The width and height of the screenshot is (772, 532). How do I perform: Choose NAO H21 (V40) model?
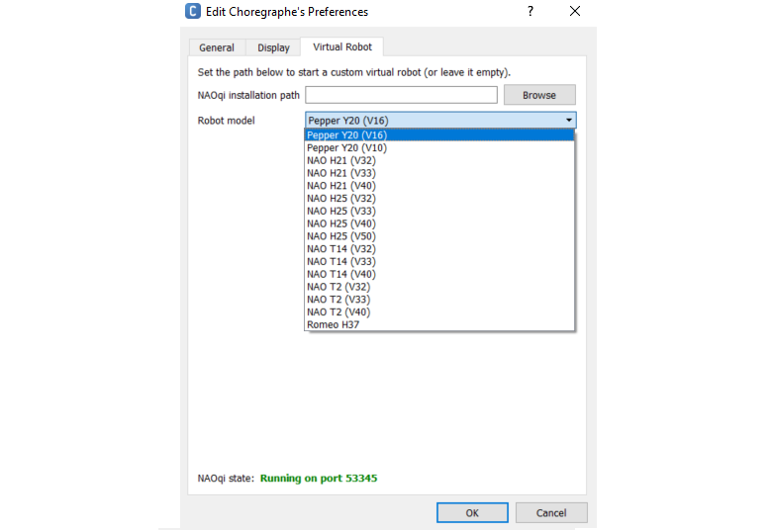tap(439, 185)
